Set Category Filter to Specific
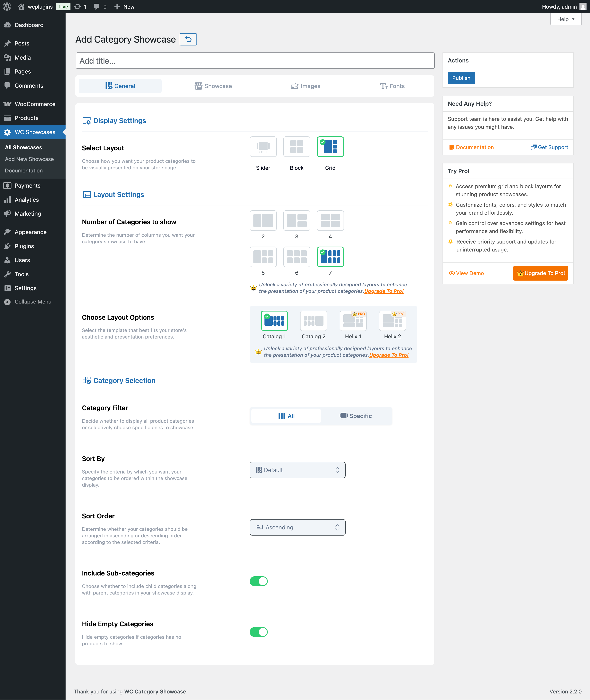This screenshot has width=590, height=700. (356, 416)
